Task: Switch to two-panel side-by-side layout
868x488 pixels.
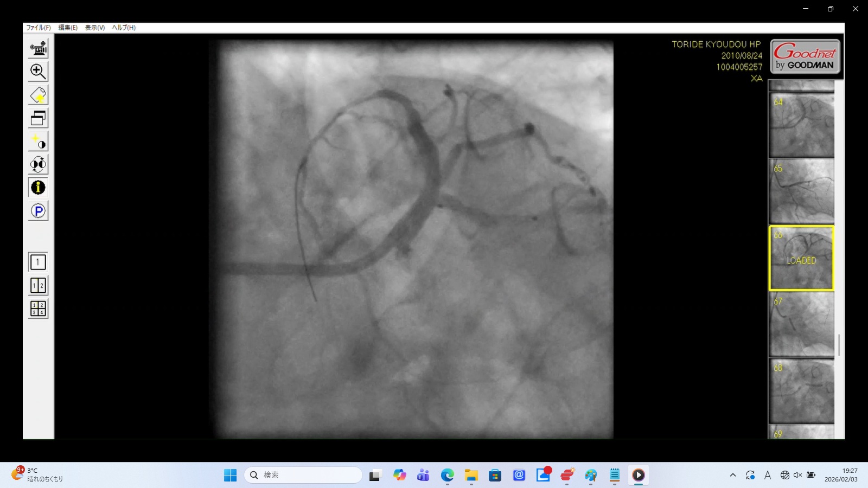Action: (x=38, y=286)
